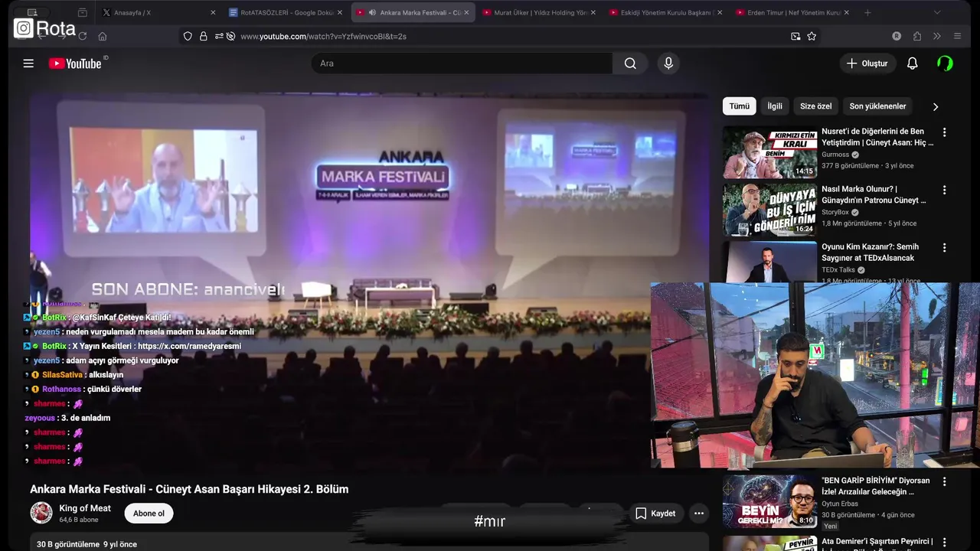Click the Dünyaya Bu İş İçin thumbnail
Viewport: 980px width, 551px height.
tap(769, 210)
